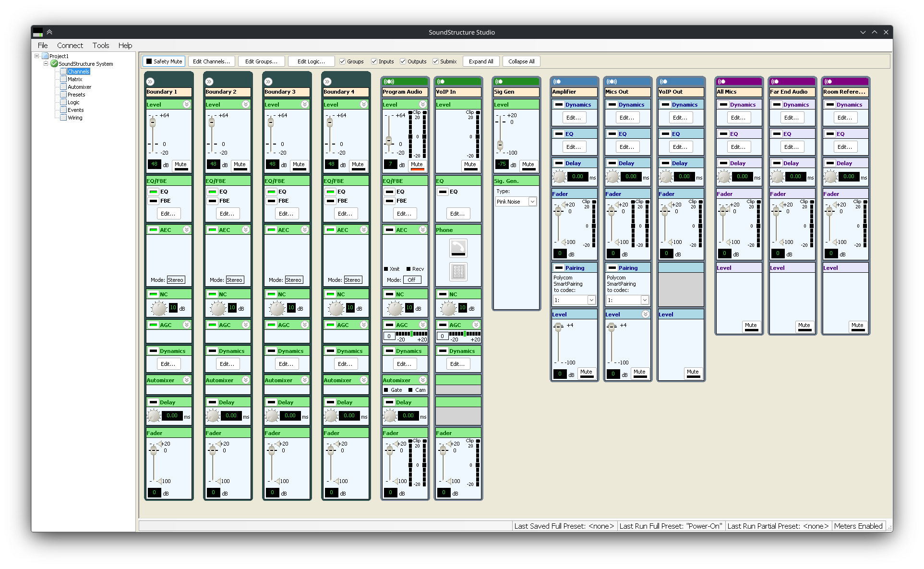Click the Edit Channels button

coord(211,61)
